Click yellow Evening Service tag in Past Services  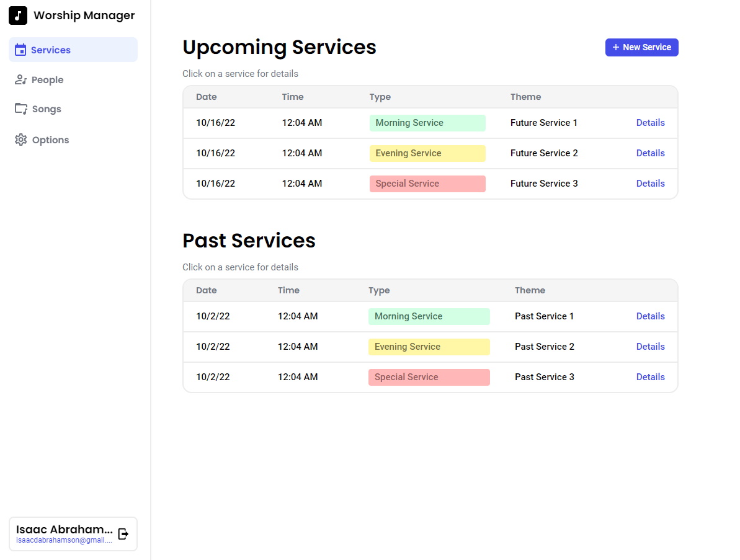[x=429, y=347]
